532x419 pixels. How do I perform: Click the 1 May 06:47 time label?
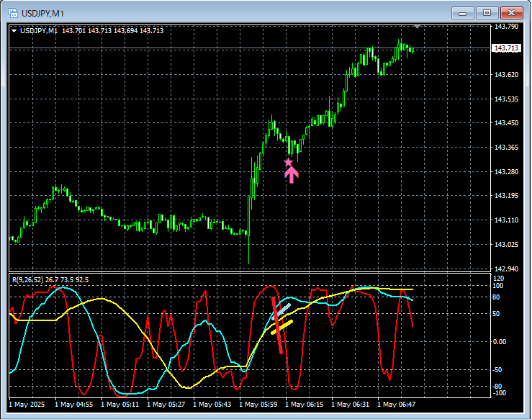(396, 405)
